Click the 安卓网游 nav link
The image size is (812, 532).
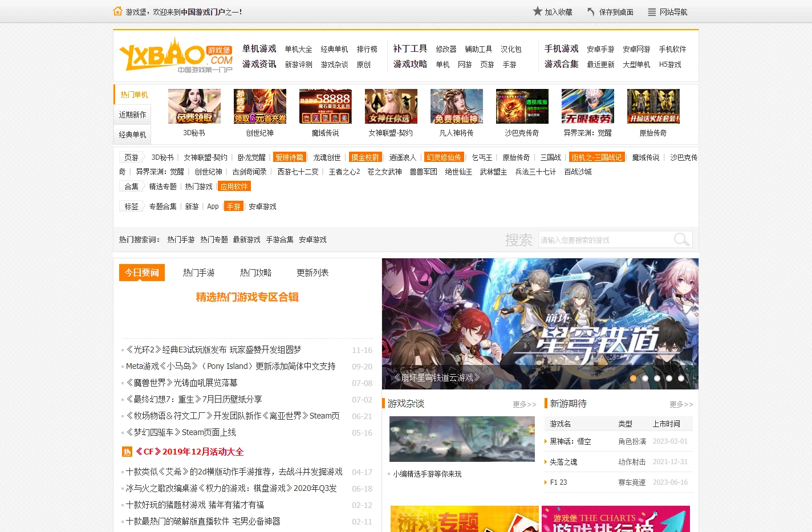[x=636, y=49]
